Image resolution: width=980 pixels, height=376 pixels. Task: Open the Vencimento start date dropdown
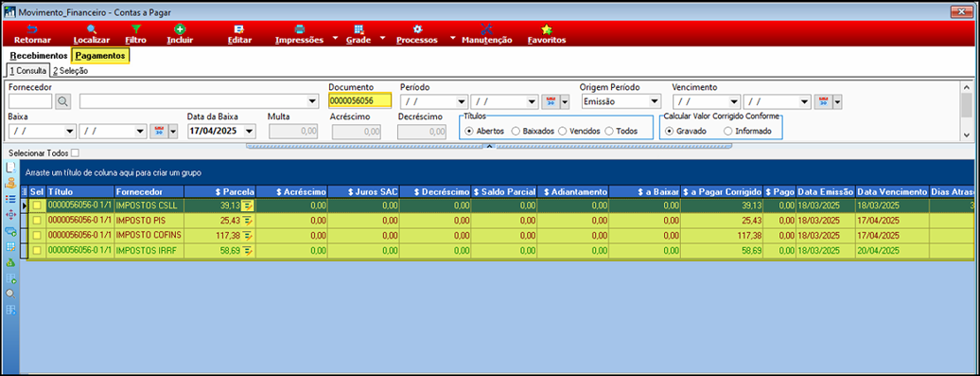[734, 101]
